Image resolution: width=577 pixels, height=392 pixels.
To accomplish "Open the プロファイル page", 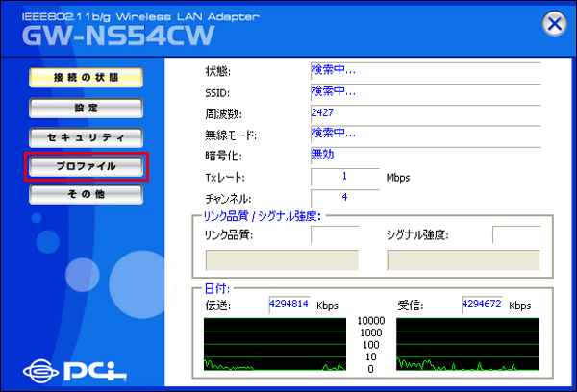I will [x=86, y=166].
